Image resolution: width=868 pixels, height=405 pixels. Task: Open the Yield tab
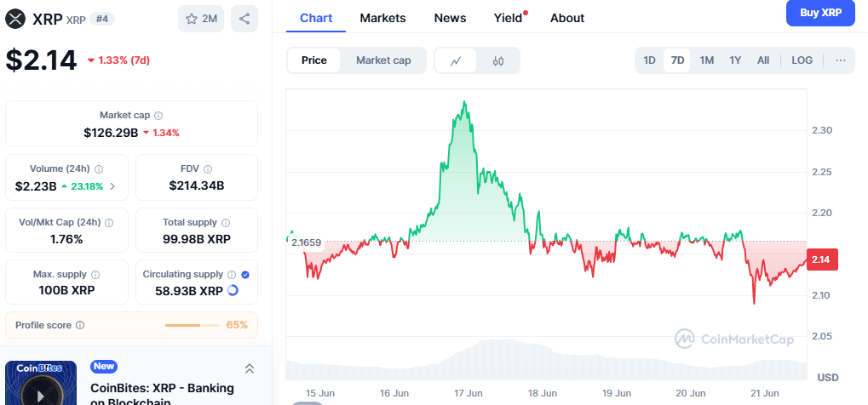click(x=509, y=18)
